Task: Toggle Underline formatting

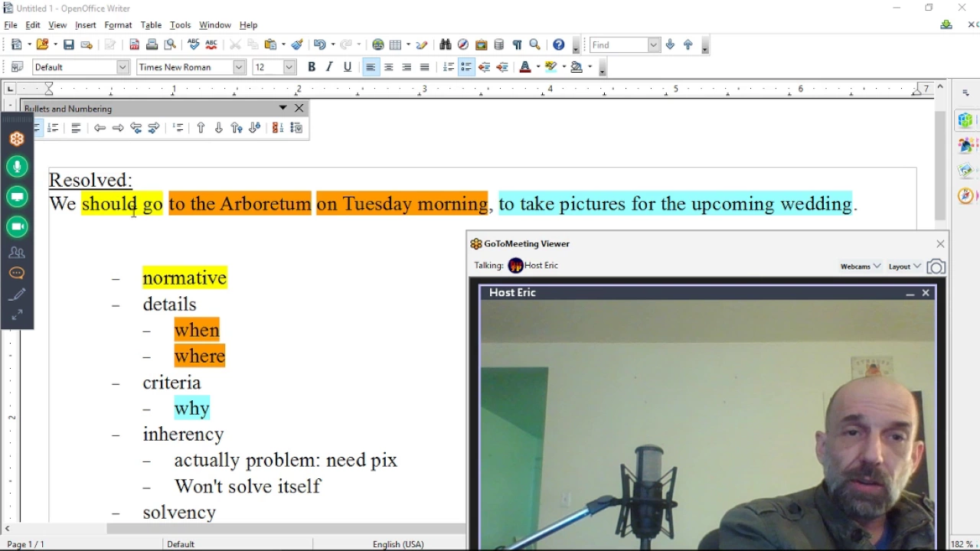Action: coord(348,67)
